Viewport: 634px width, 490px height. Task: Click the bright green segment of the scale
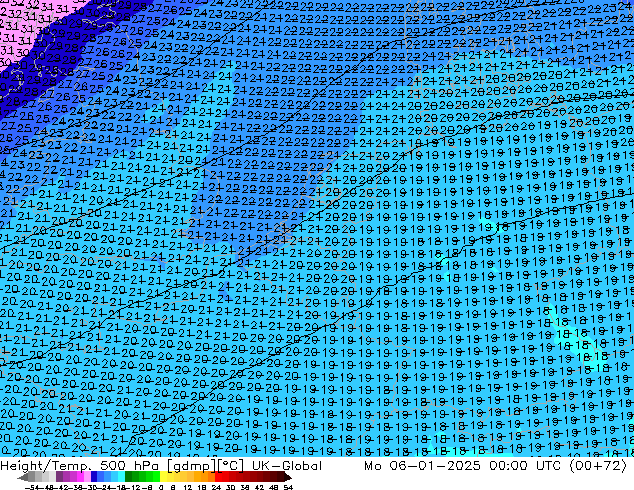click(156, 478)
